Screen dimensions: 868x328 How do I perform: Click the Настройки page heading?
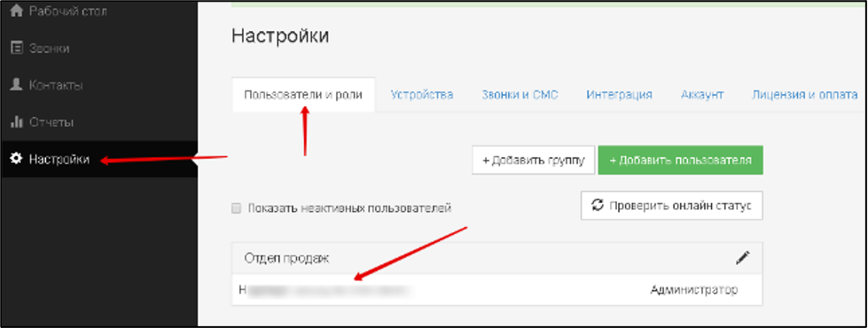(280, 36)
